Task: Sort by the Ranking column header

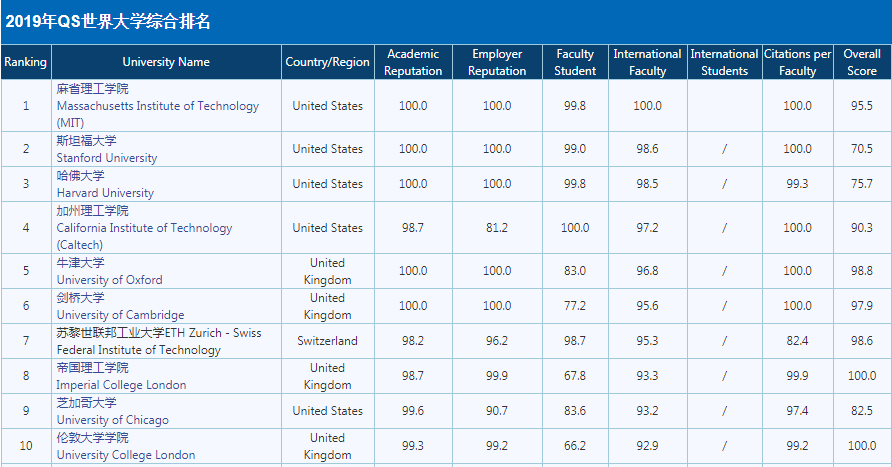Action: (x=25, y=62)
